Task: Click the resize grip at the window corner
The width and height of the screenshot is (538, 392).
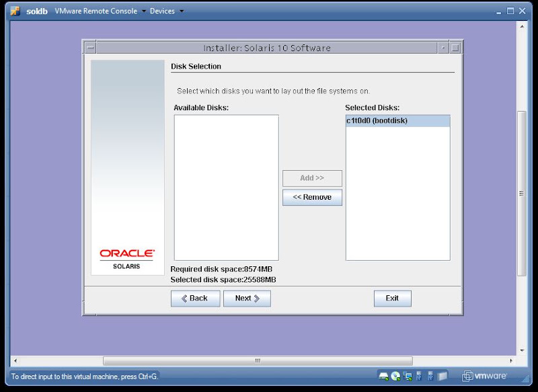Action: coord(525,379)
